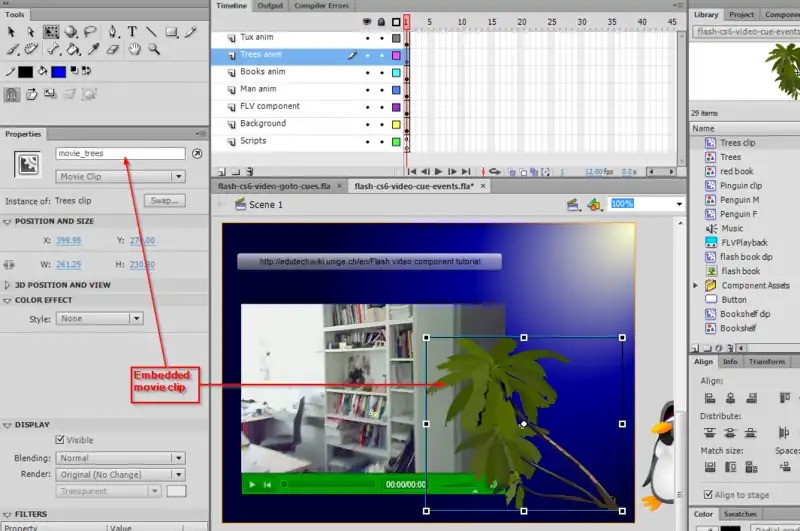Viewport: 800px width, 531px height.
Task: Click the blue fill color swatch
Action: tap(59, 72)
